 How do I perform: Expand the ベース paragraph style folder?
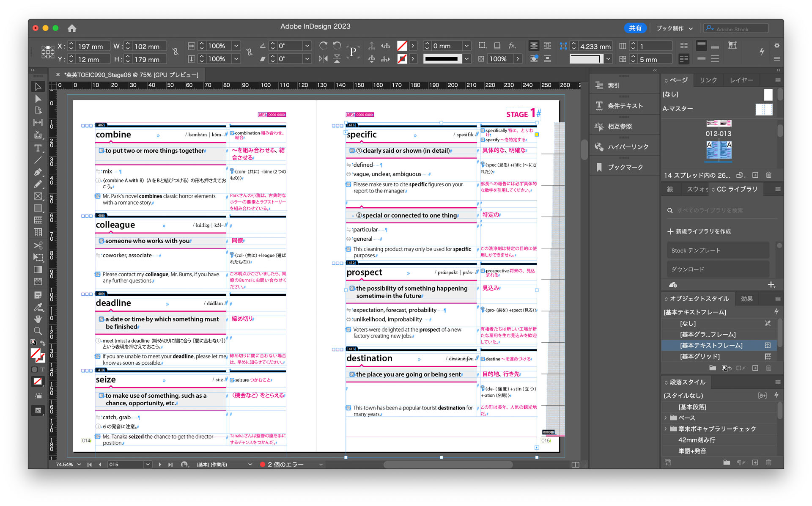666,418
